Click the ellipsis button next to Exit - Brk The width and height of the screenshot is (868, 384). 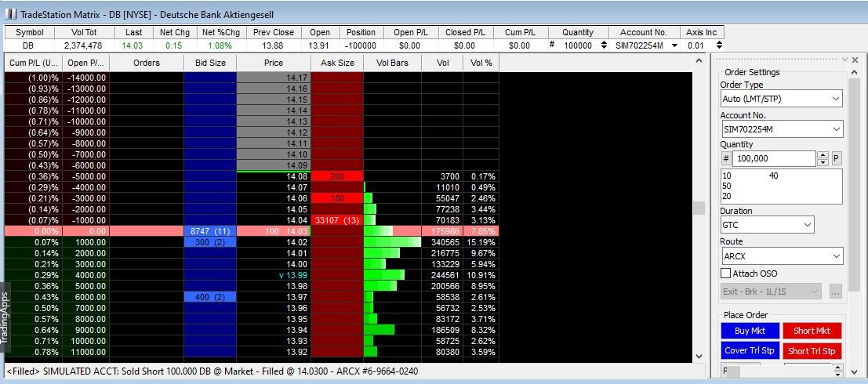(x=836, y=291)
